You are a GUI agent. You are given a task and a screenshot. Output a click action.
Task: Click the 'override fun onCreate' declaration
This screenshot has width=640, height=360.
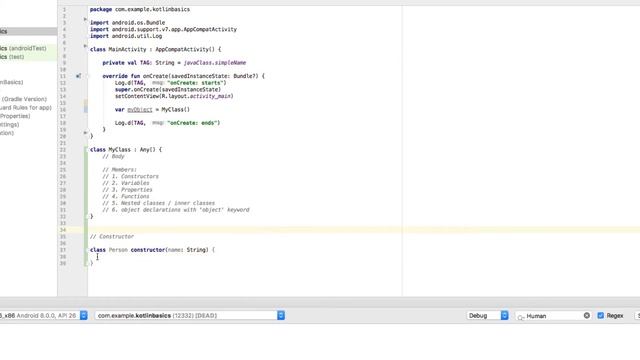coord(183,76)
